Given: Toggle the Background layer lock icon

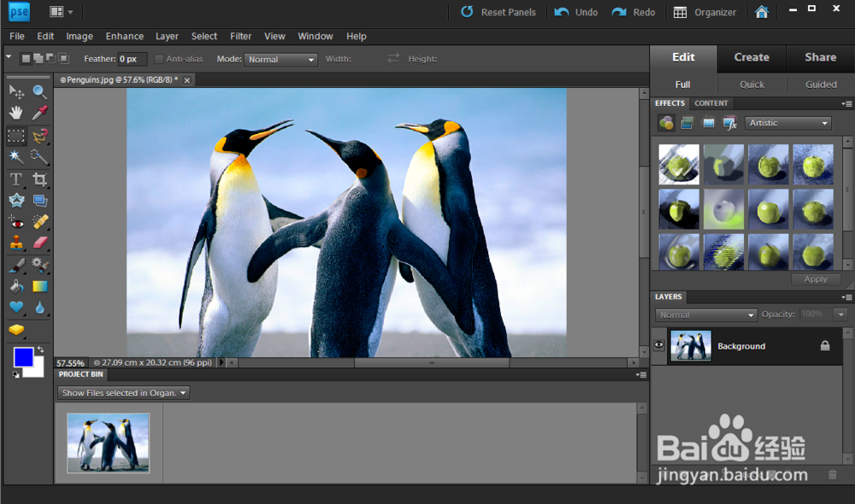Looking at the screenshot, I should pyautogui.click(x=824, y=346).
